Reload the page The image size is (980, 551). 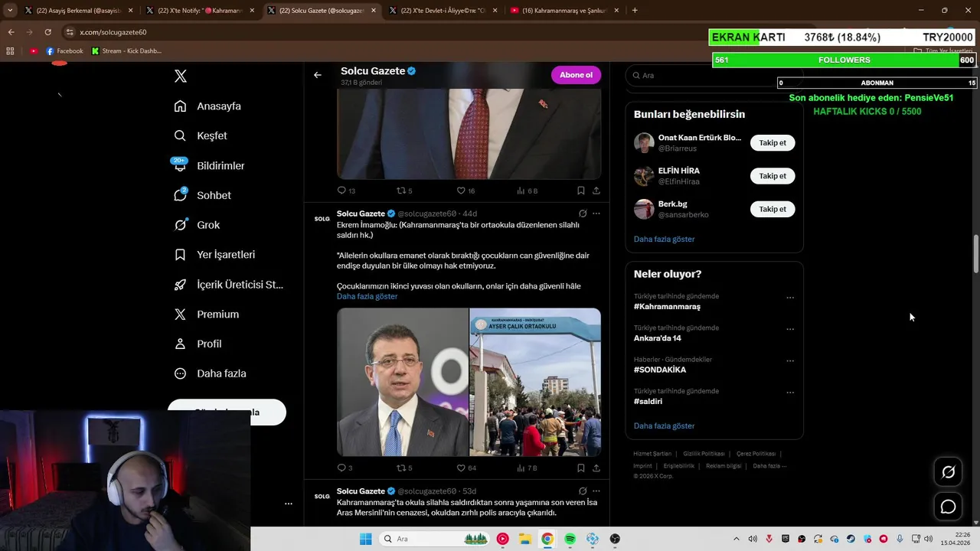(x=47, y=32)
